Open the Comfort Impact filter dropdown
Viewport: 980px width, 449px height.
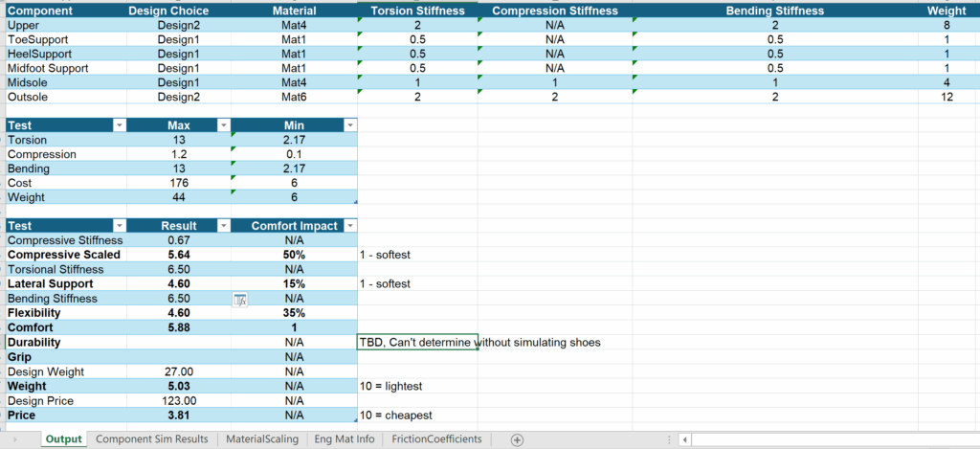pyautogui.click(x=349, y=226)
